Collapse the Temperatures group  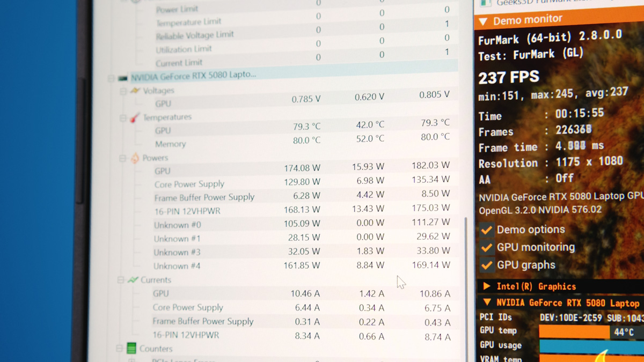coord(122,118)
